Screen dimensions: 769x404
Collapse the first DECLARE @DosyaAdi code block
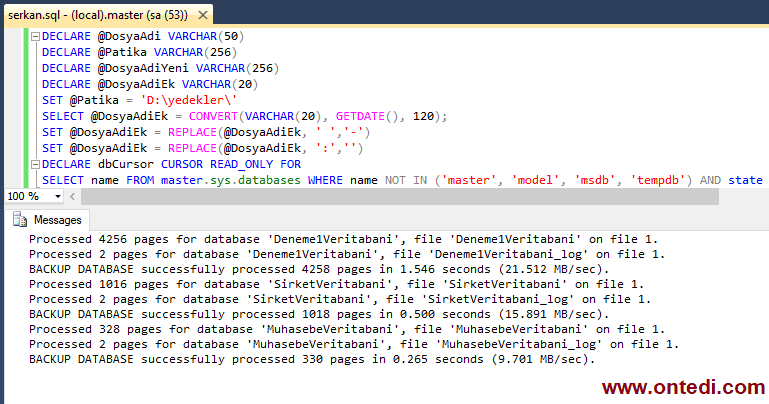coord(35,36)
